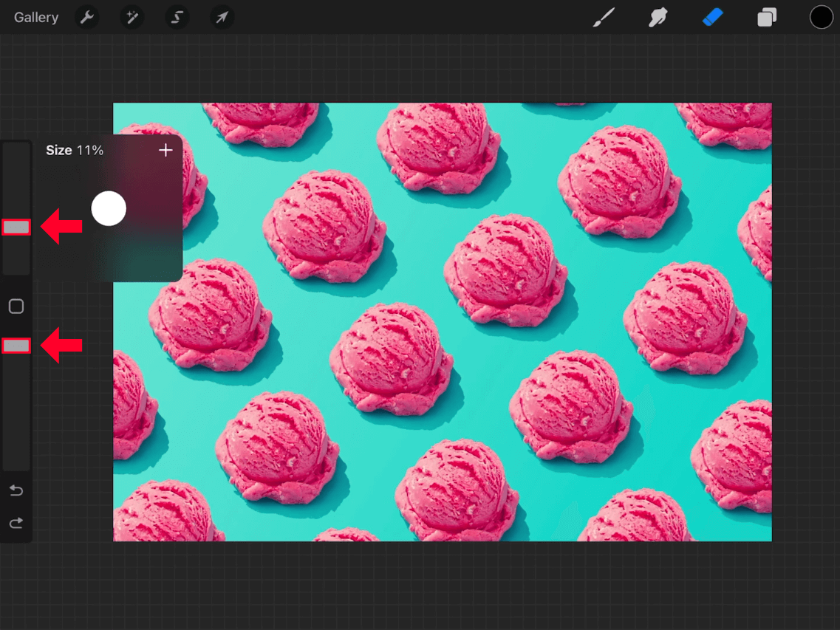
Task: Click the opacity slider handle
Action: point(16,346)
